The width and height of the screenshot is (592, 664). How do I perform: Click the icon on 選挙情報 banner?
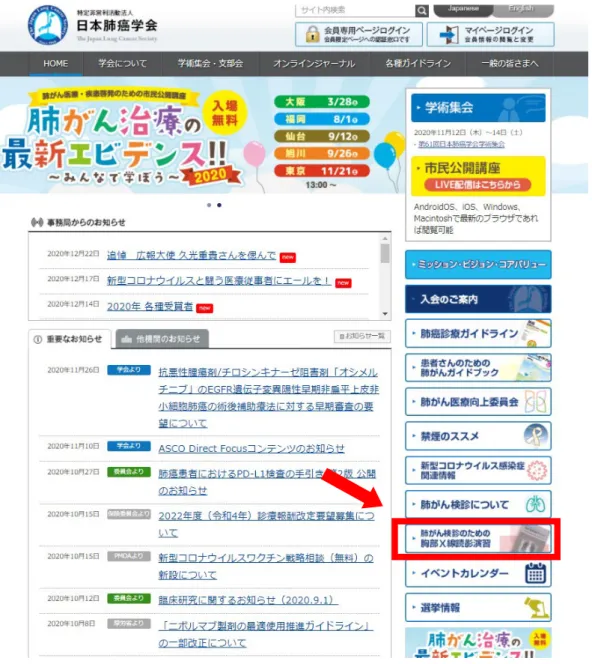click(x=536, y=608)
